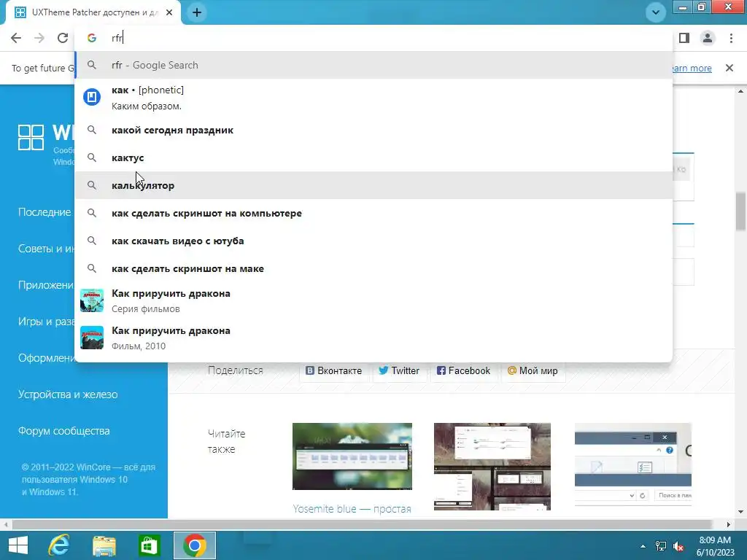Click the scroll-right arrow at page bottom

[x=729, y=524]
